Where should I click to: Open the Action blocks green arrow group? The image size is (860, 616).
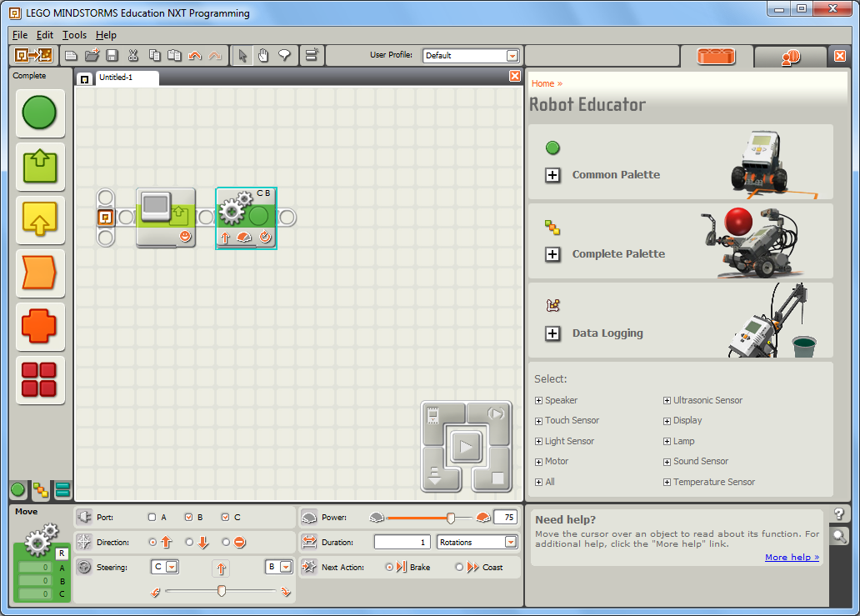coord(40,166)
